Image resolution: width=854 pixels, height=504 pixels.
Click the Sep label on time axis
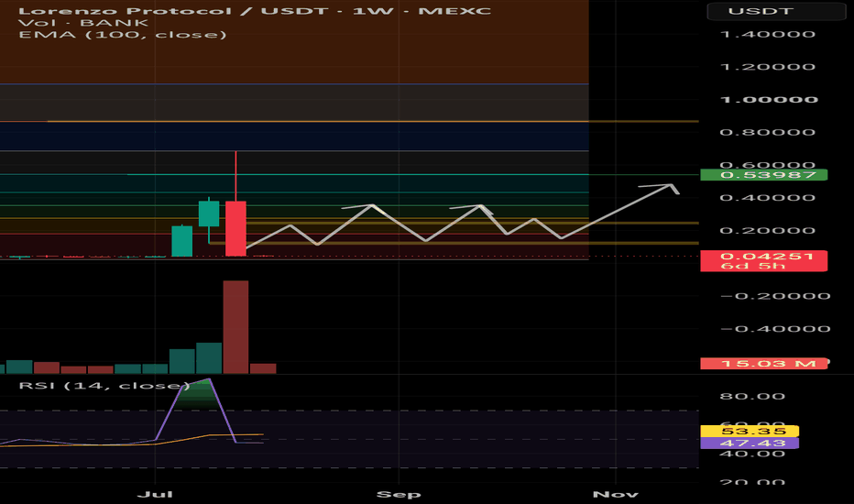(x=399, y=494)
